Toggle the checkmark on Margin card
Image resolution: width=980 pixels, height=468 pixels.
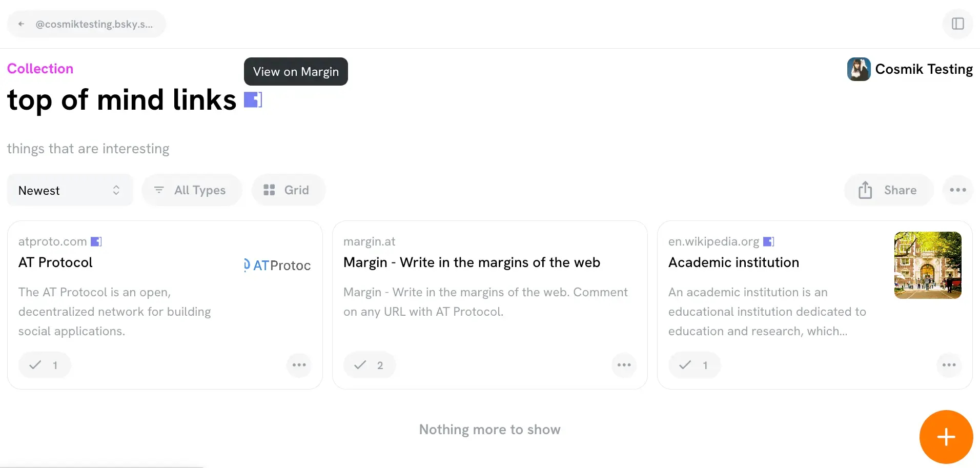[369, 365]
